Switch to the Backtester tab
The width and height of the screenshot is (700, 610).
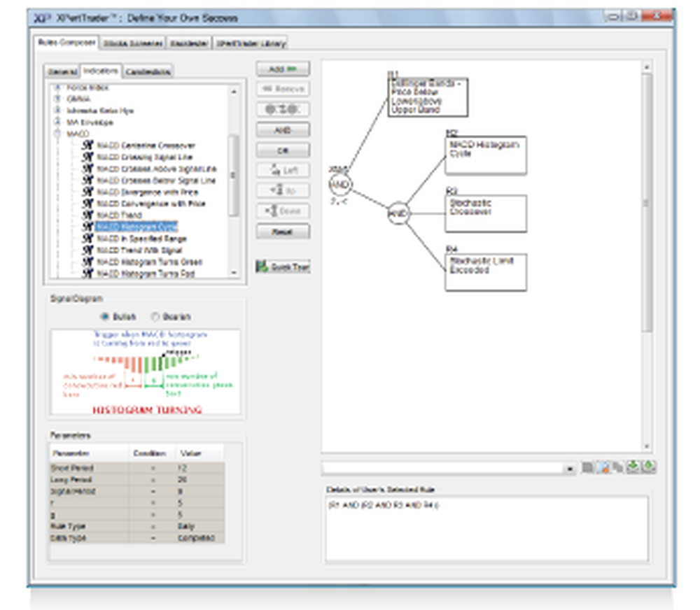[190, 42]
